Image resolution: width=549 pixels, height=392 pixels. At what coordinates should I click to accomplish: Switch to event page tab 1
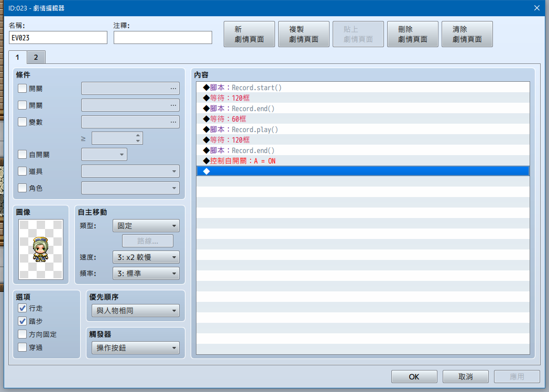click(17, 57)
